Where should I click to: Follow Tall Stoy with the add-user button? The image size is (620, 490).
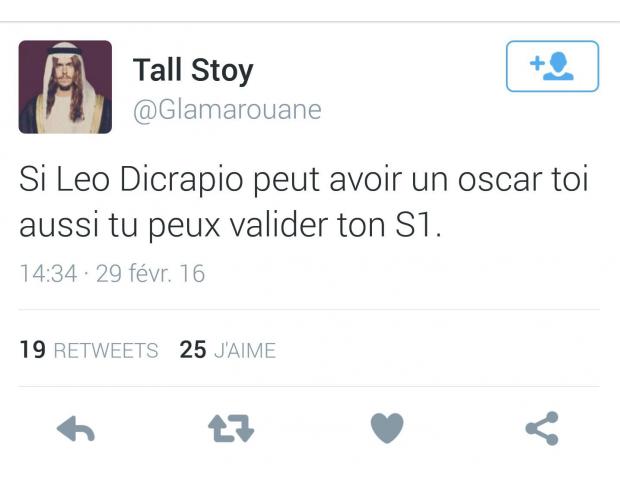point(552,66)
